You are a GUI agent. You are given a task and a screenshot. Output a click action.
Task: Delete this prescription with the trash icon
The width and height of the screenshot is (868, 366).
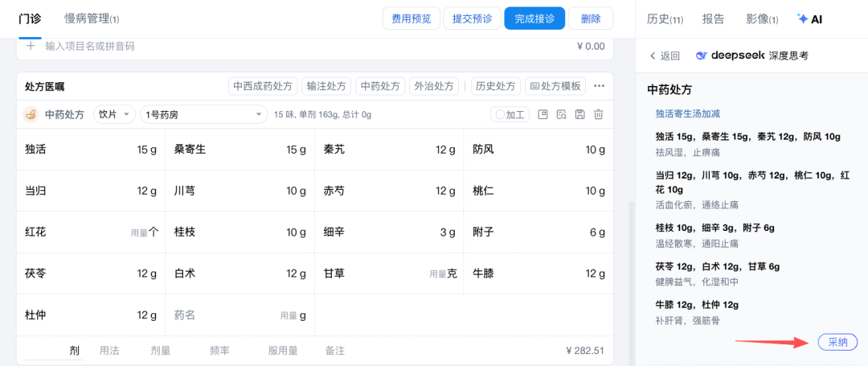(x=598, y=114)
